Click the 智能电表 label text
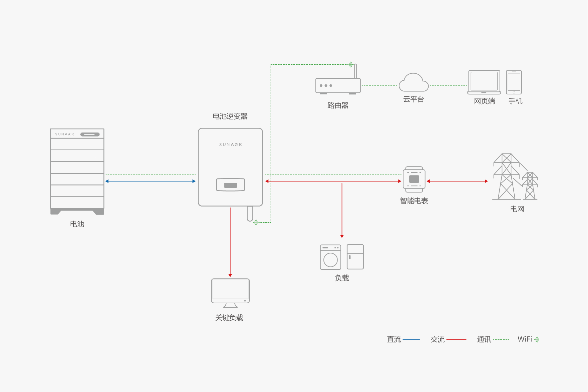Image resolution: width=588 pixels, height=392 pixels. point(414,201)
